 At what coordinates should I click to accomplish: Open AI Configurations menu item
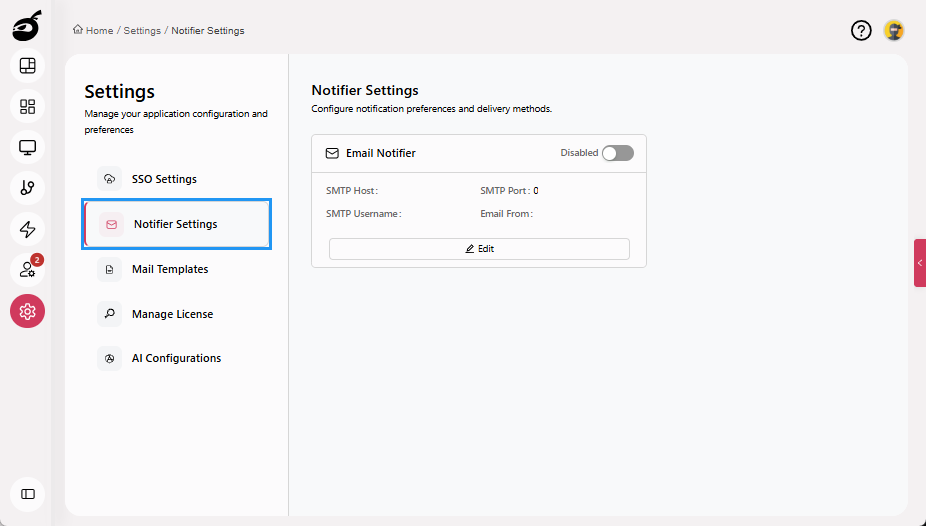pyautogui.click(x=177, y=358)
